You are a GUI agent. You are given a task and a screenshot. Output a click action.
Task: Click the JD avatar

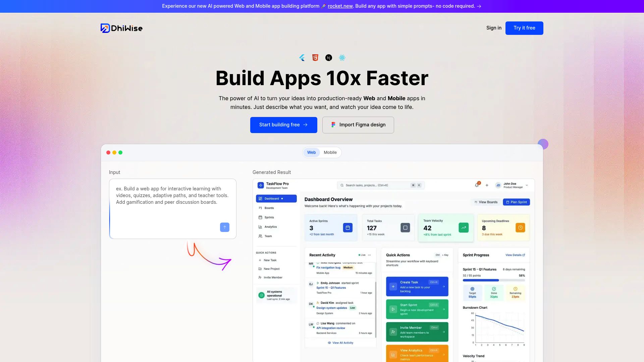[498, 185]
